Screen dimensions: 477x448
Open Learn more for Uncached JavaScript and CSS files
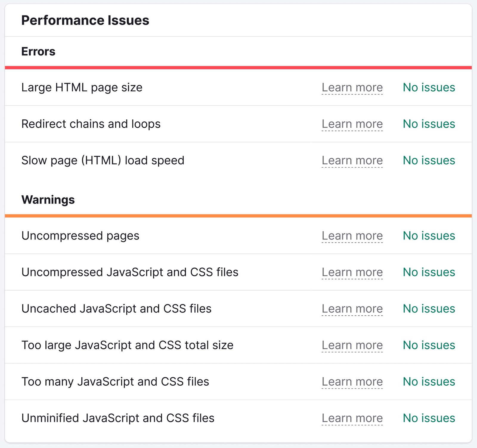352,309
